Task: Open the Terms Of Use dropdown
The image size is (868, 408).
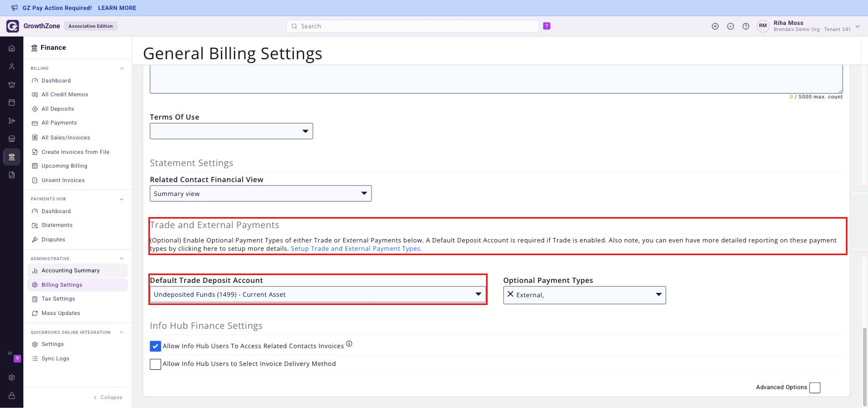Action: click(x=231, y=131)
